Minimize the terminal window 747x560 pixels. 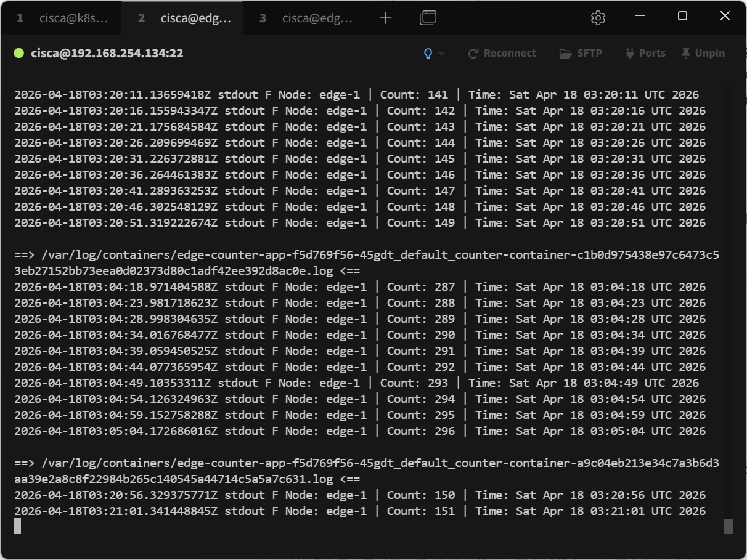640,17
